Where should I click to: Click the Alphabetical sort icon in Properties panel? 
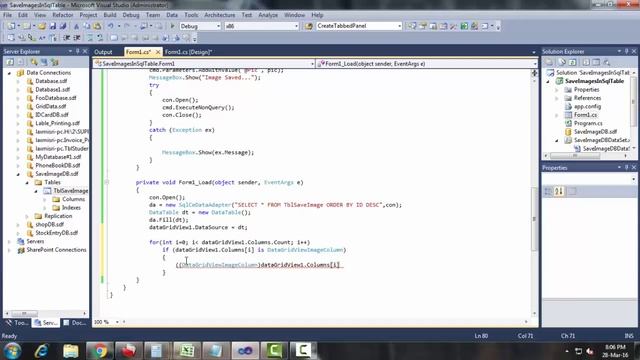tap(559, 191)
